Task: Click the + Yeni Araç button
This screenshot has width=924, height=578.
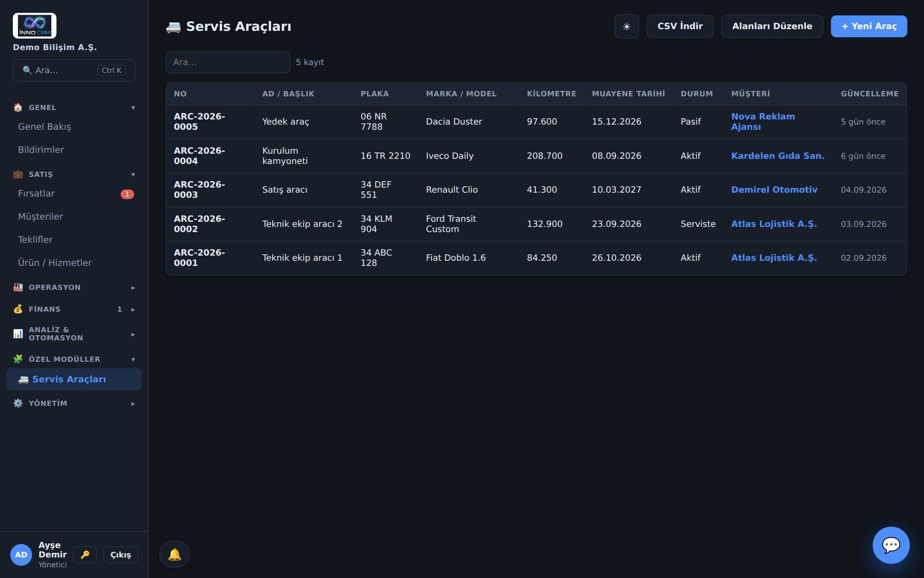Action: 869,27
